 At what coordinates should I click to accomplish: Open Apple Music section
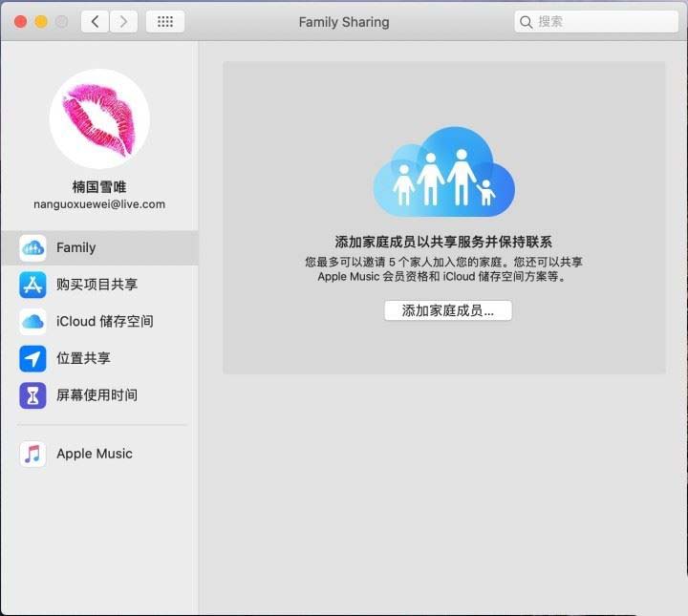(x=99, y=454)
